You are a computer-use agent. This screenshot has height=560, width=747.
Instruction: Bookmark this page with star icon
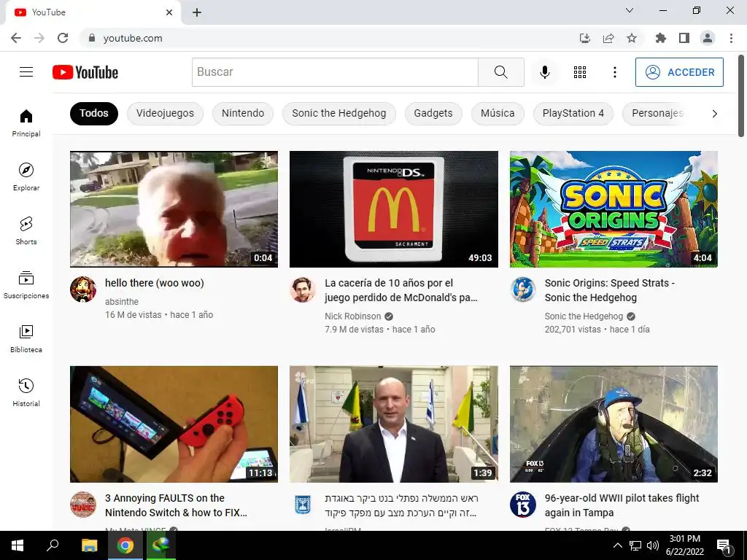[632, 38]
